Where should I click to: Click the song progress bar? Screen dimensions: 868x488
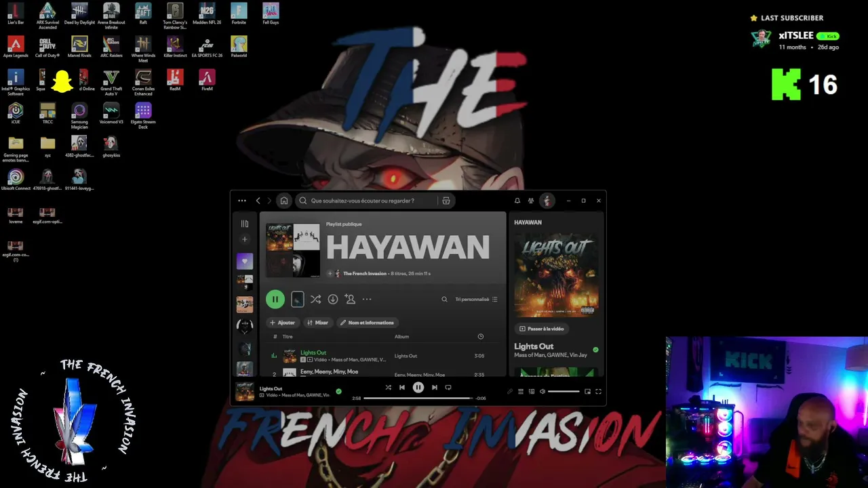point(418,399)
